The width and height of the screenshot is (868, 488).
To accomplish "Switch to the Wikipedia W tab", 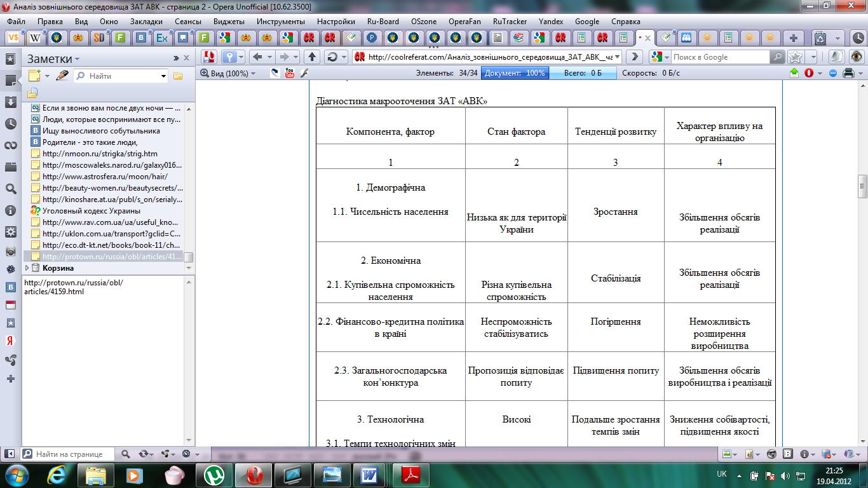I will coord(36,37).
